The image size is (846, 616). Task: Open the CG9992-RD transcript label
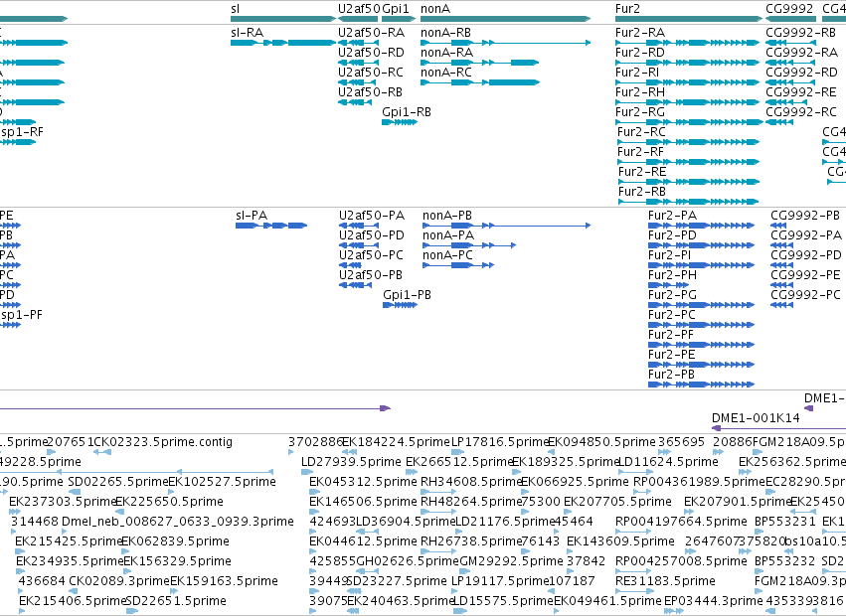tap(801, 73)
